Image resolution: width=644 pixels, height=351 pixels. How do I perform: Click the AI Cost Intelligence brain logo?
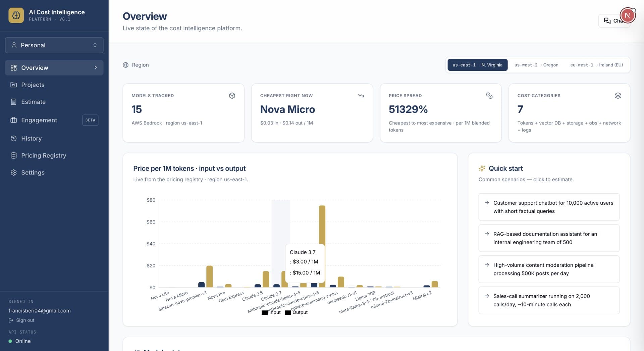(16, 15)
